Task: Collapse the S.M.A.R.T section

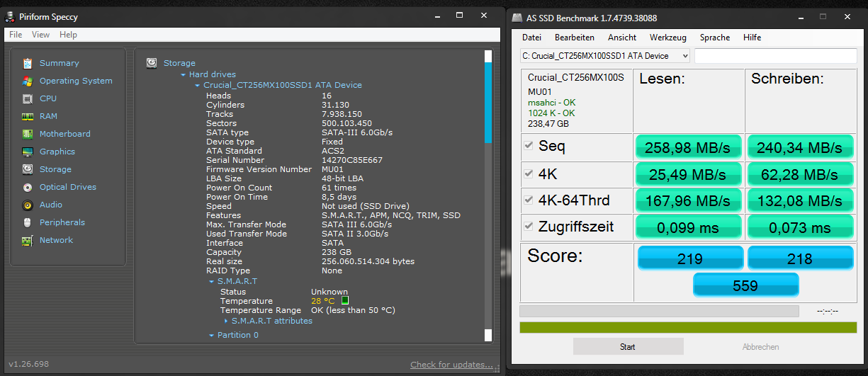Action: (212, 281)
